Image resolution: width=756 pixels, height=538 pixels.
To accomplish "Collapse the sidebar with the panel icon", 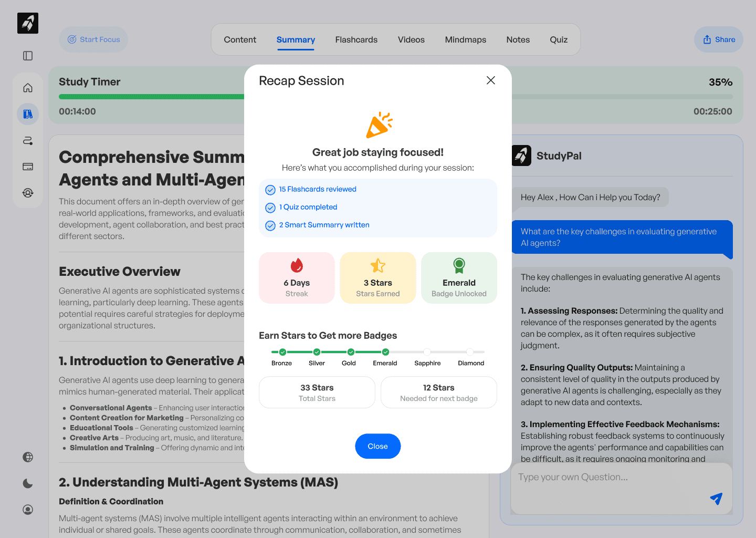I will coord(27,56).
